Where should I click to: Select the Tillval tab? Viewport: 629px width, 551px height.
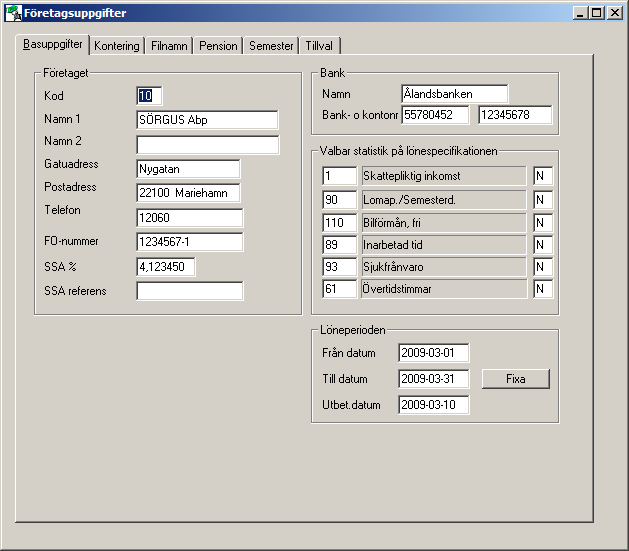pos(319,46)
